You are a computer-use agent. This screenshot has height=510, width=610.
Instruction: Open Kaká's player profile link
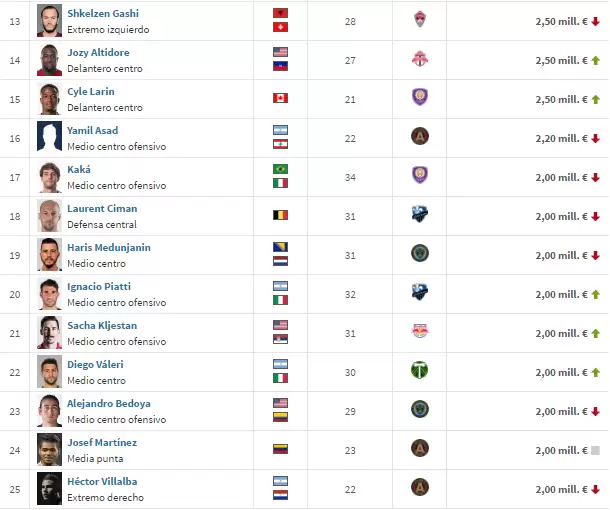tap(78, 170)
